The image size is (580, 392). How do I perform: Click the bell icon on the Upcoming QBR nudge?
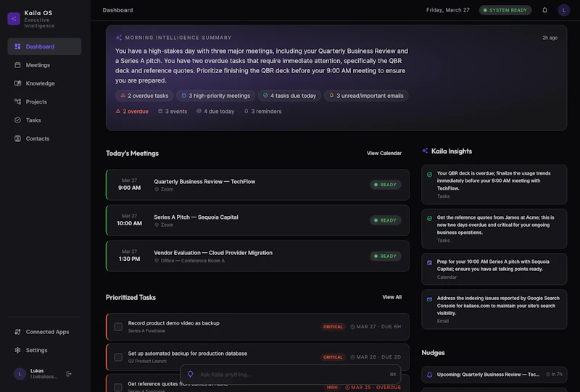coord(429,375)
